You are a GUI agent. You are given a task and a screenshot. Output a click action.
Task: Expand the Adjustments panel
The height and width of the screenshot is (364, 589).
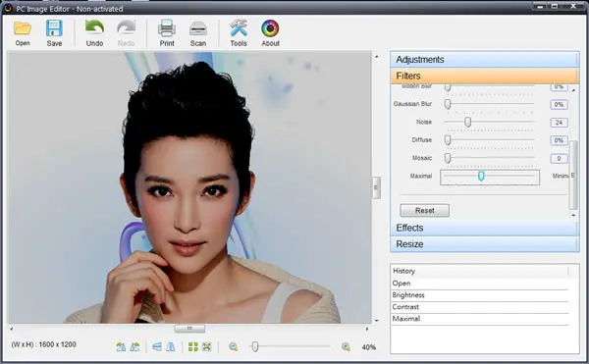[485, 59]
